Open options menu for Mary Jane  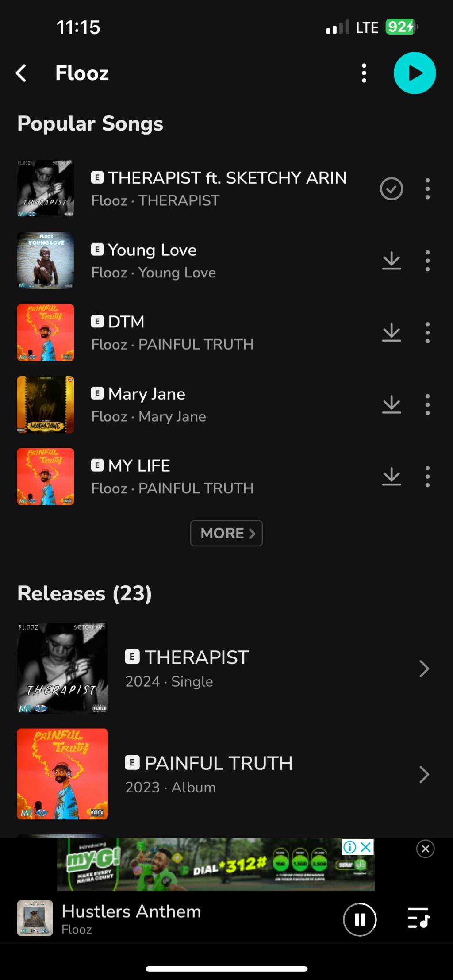click(427, 405)
